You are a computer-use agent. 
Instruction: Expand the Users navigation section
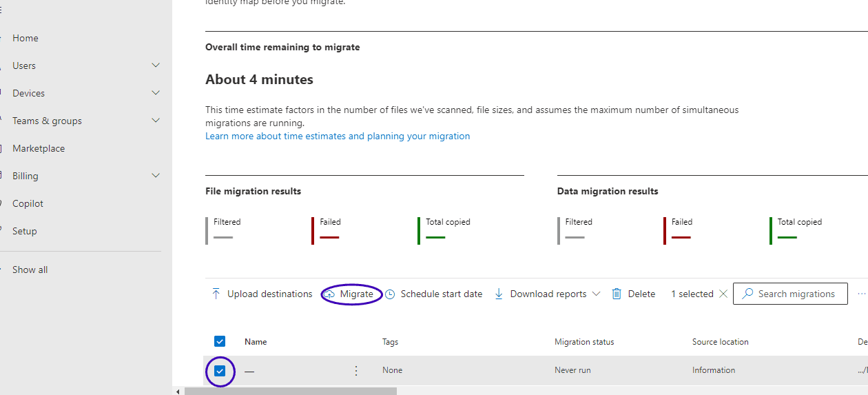(x=156, y=65)
